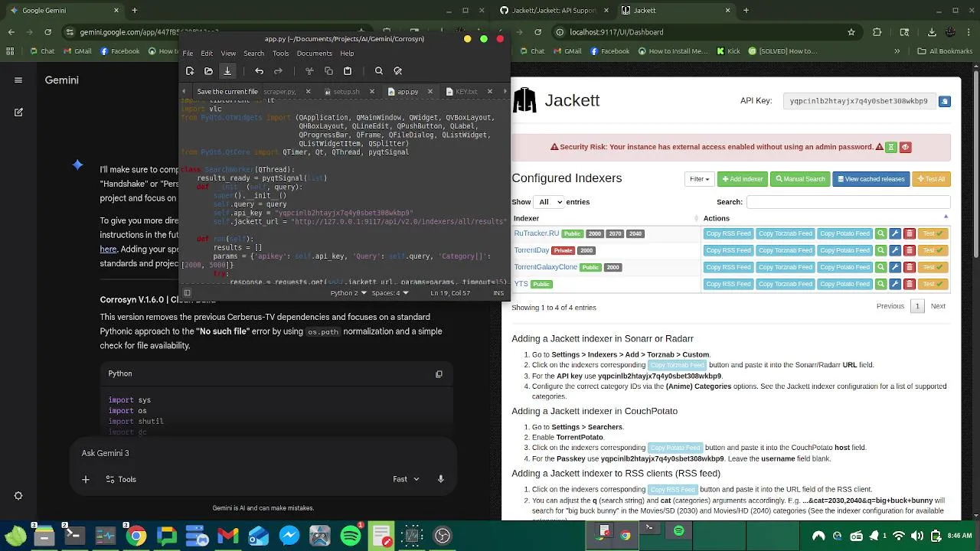980x551 pixels.
Task: Open the Python 2 language selector in the status bar
Action: click(x=348, y=292)
